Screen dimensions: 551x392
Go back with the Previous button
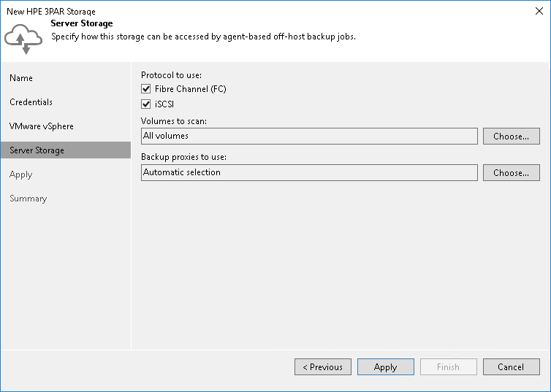(x=322, y=367)
